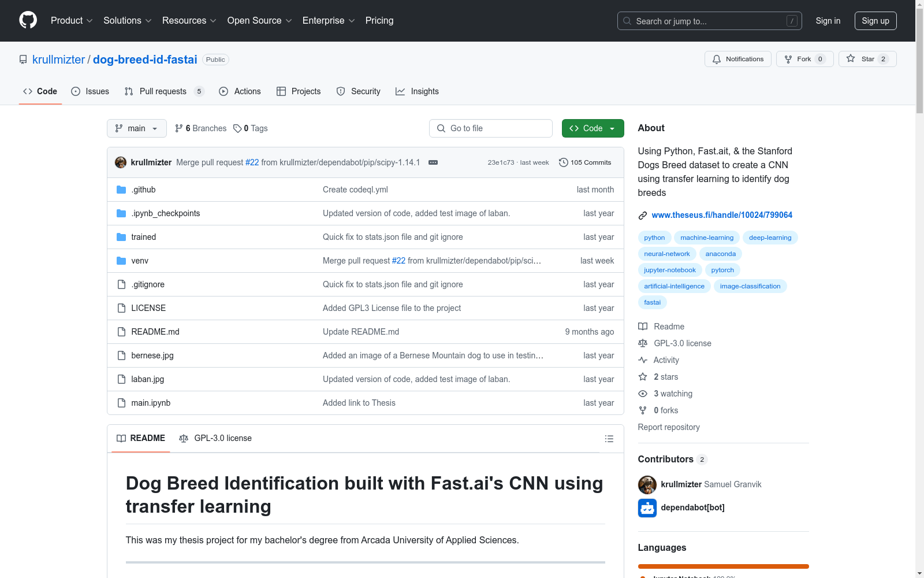Viewport: 924px width, 578px height.
Task: Click the eye icon beside 3 watching
Action: (x=643, y=394)
